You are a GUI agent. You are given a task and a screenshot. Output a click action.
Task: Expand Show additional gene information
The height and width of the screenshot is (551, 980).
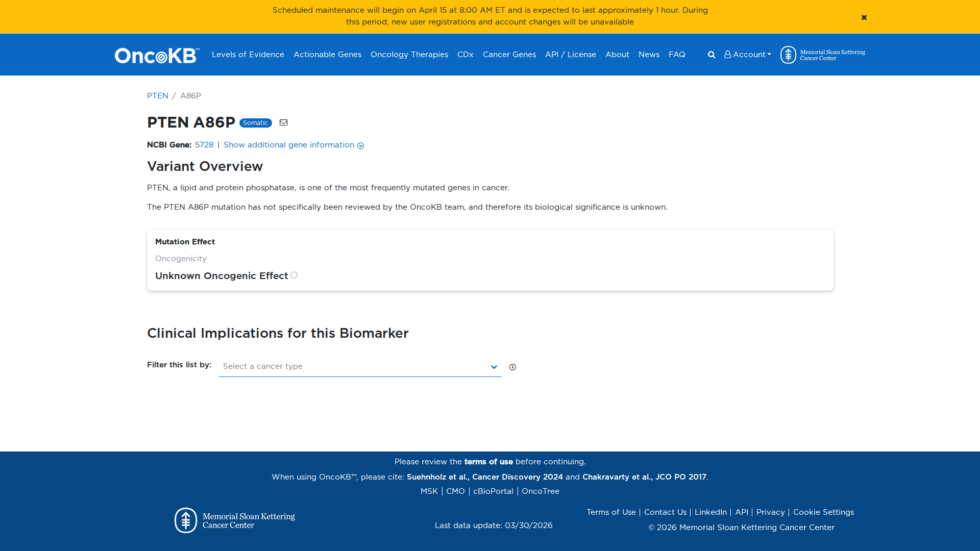click(x=293, y=145)
